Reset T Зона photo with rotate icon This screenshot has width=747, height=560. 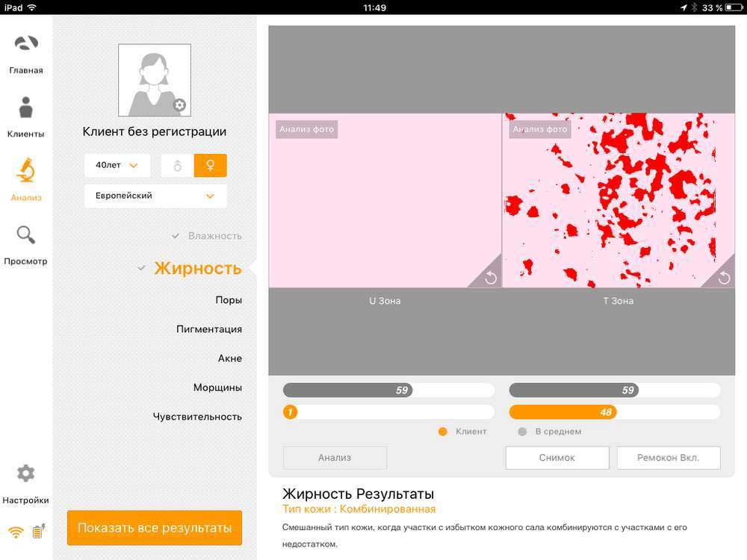pos(723,278)
